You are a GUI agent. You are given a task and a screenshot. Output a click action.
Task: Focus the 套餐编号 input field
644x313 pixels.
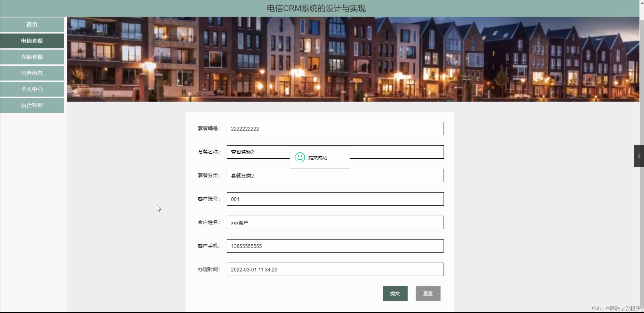click(x=335, y=129)
